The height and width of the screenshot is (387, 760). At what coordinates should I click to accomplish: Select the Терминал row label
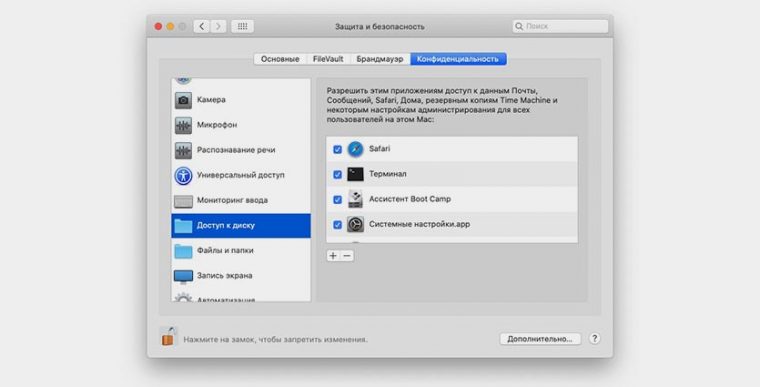click(388, 174)
